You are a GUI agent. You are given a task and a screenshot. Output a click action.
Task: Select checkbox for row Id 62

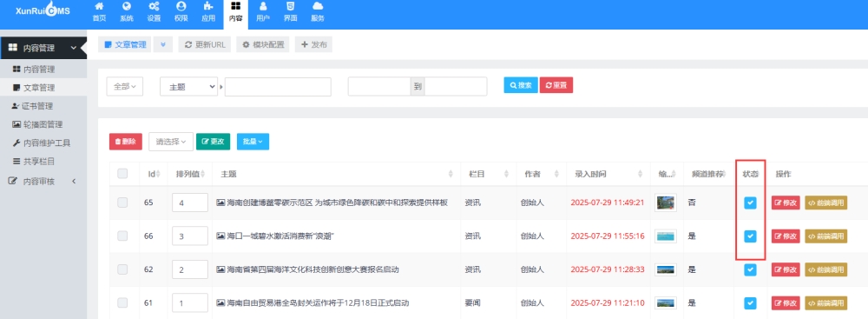pos(122,269)
